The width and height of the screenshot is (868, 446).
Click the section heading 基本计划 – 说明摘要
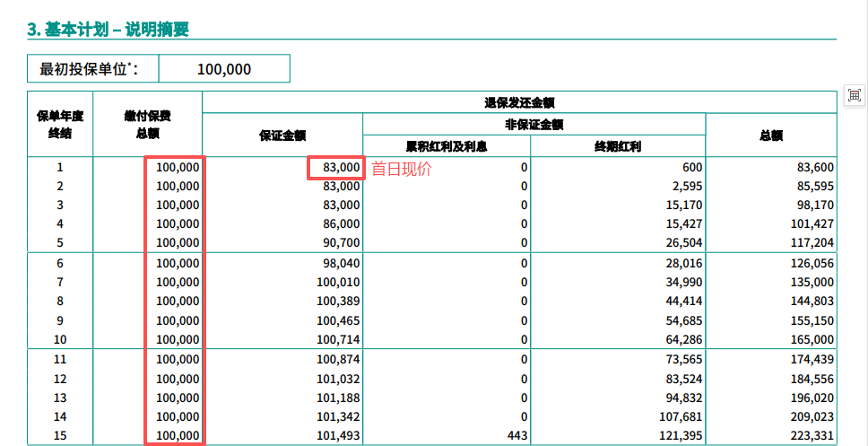[x=108, y=29]
